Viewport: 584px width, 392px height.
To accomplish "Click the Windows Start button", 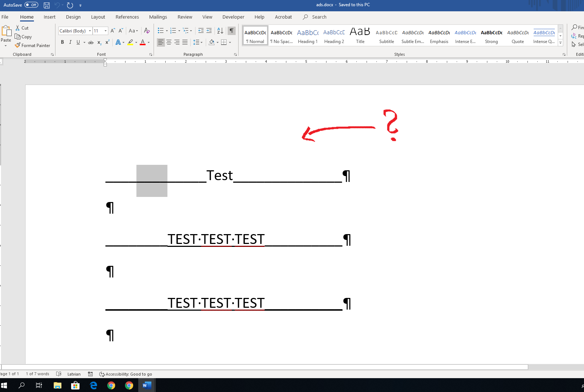I will tap(4, 385).
